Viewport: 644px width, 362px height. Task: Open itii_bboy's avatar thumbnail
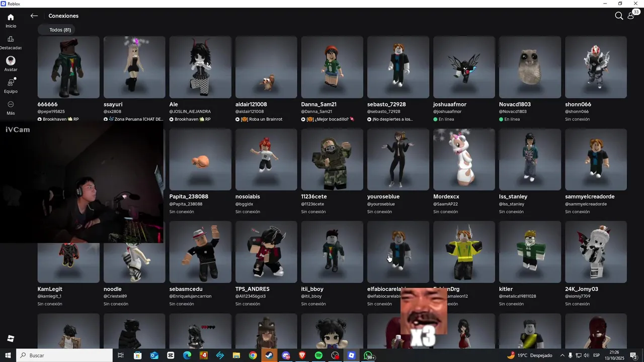pos(332,252)
